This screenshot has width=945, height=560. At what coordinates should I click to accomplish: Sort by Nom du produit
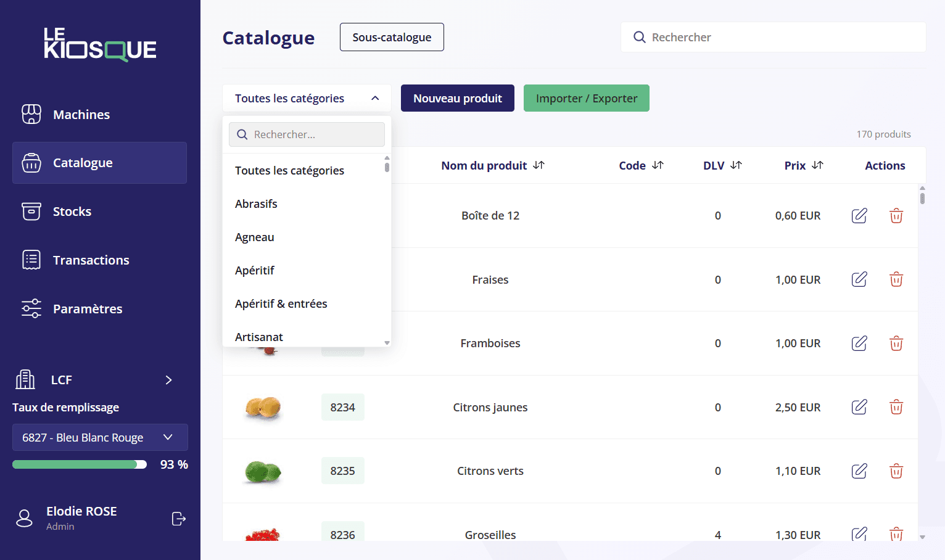click(539, 165)
